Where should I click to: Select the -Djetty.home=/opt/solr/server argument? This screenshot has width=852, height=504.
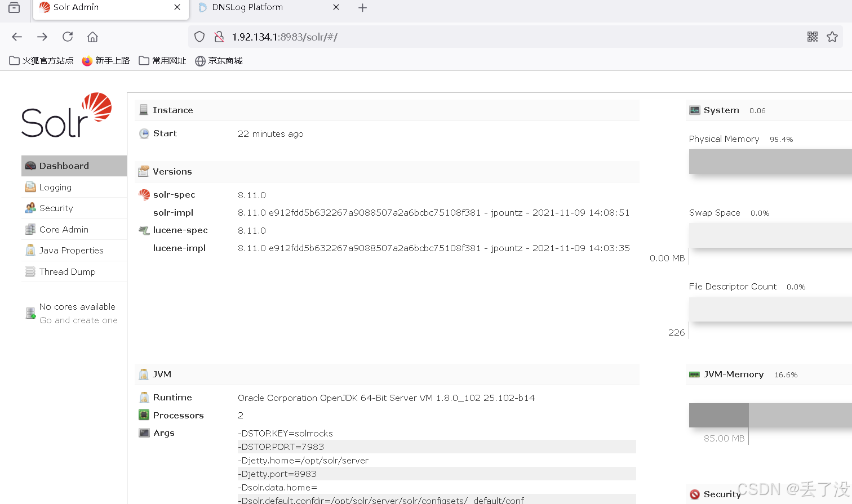click(x=303, y=460)
